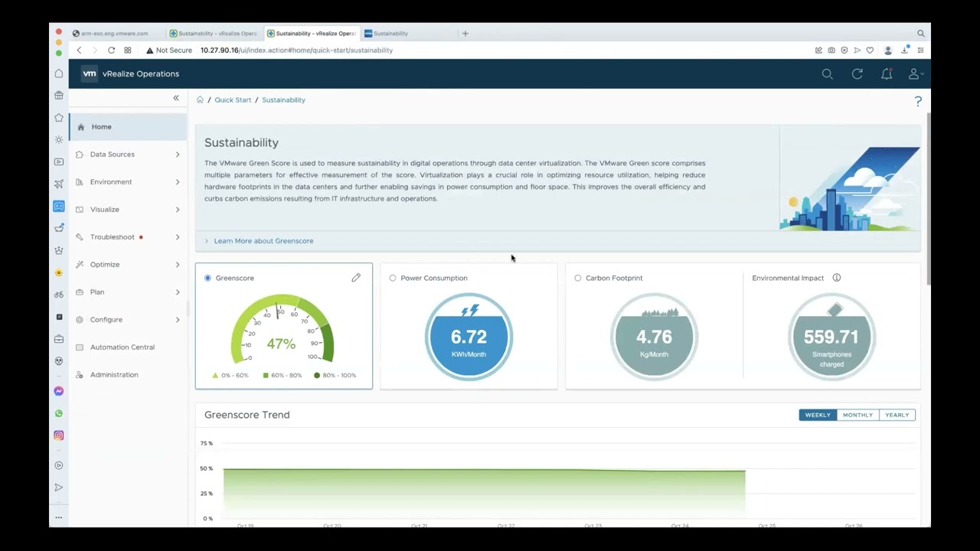The width and height of the screenshot is (980, 551).
Task: Open the browser speed dial grid icon
Action: [x=127, y=51]
